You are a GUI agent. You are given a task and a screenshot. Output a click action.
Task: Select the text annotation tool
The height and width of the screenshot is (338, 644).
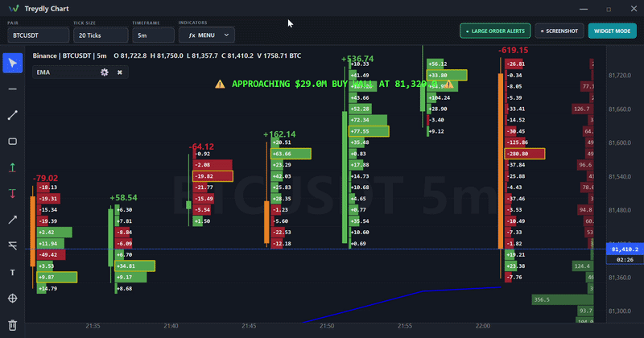(13, 272)
